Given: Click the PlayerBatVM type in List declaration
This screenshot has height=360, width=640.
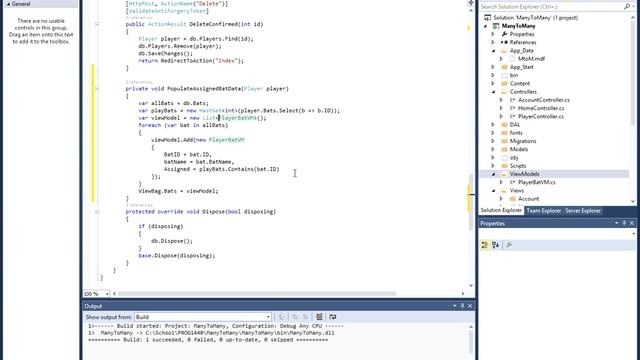Looking at the screenshot, I should [238, 118].
